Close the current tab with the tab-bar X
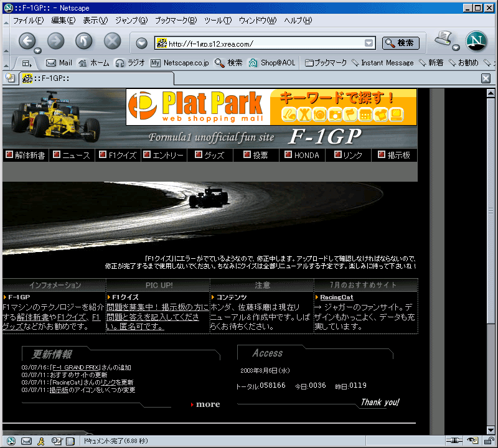This screenshot has height=448, width=498. tap(486, 78)
